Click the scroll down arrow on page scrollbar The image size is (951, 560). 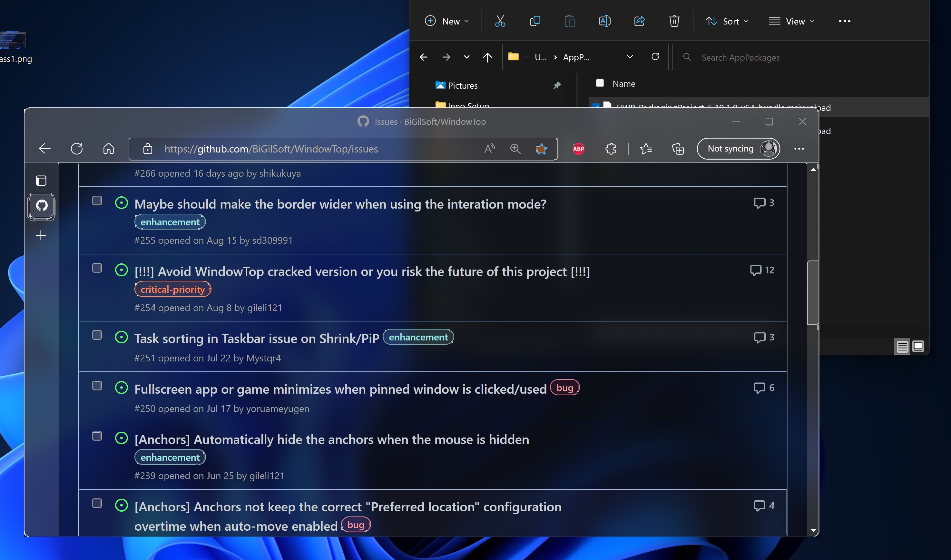click(813, 530)
